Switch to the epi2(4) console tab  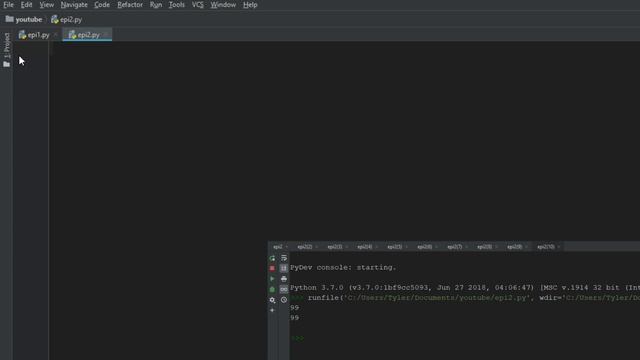tap(364, 247)
